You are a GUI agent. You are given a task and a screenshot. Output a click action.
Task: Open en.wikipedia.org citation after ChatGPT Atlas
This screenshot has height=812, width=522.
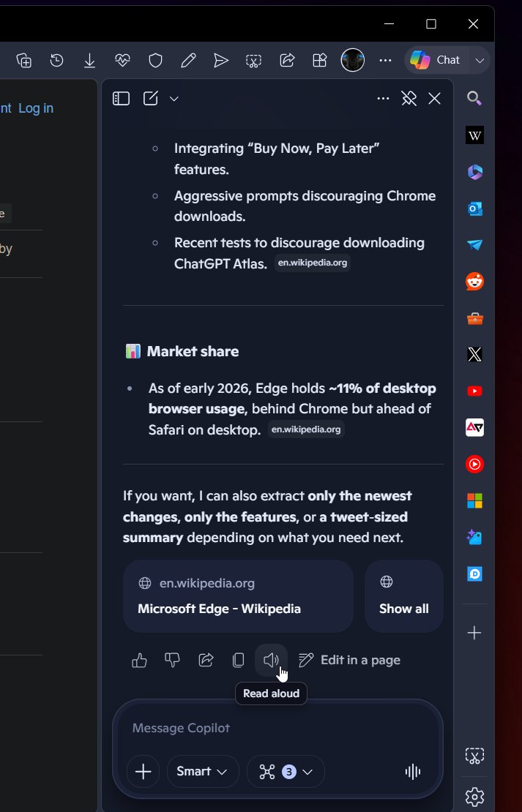tap(313, 263)
